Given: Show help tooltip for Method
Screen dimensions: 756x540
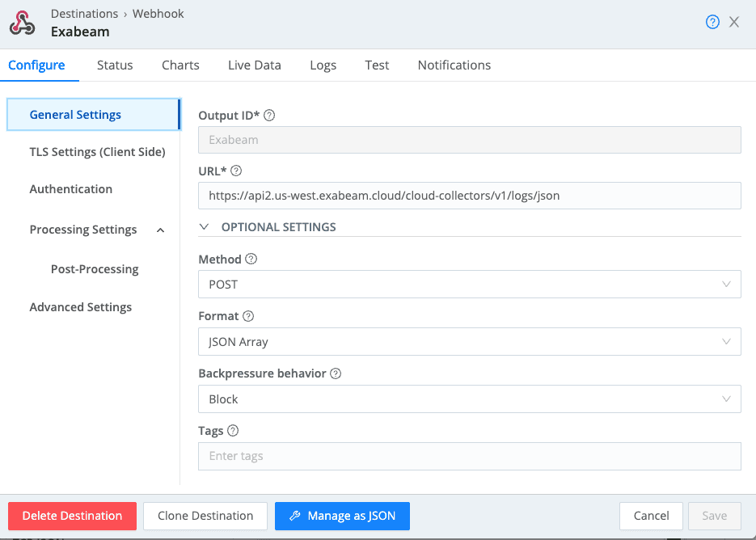Looking at the screenshot, I should [x=251, y=259].
